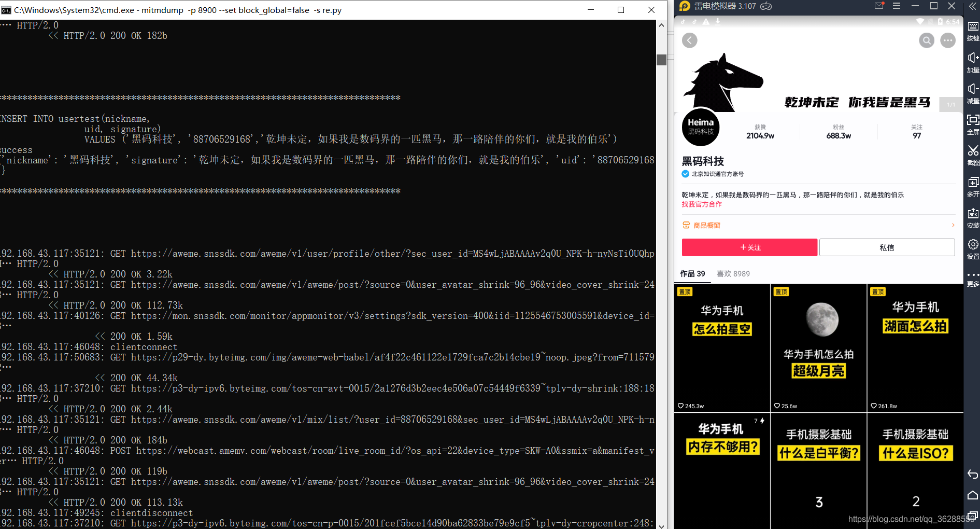Click the profile name 黑码科技
980x529 pixels.
pyautogui.click(x=703, y=161)
